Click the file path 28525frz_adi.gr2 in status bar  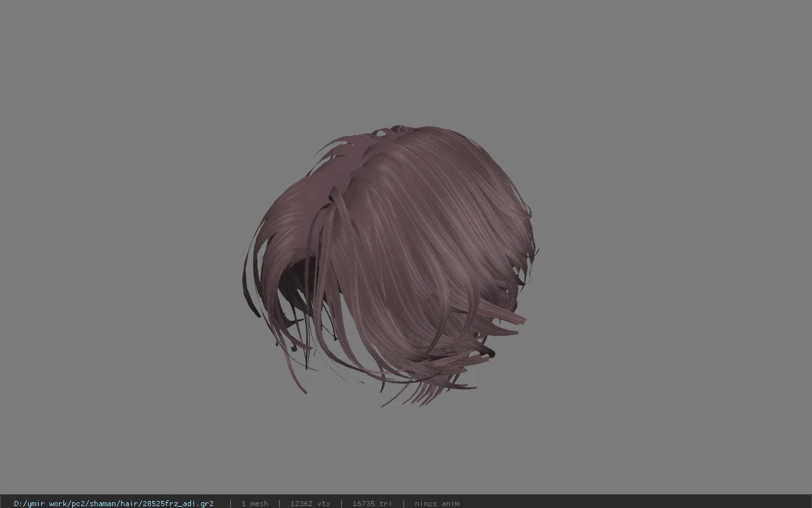pyautogui.click(x=114, y=504)
